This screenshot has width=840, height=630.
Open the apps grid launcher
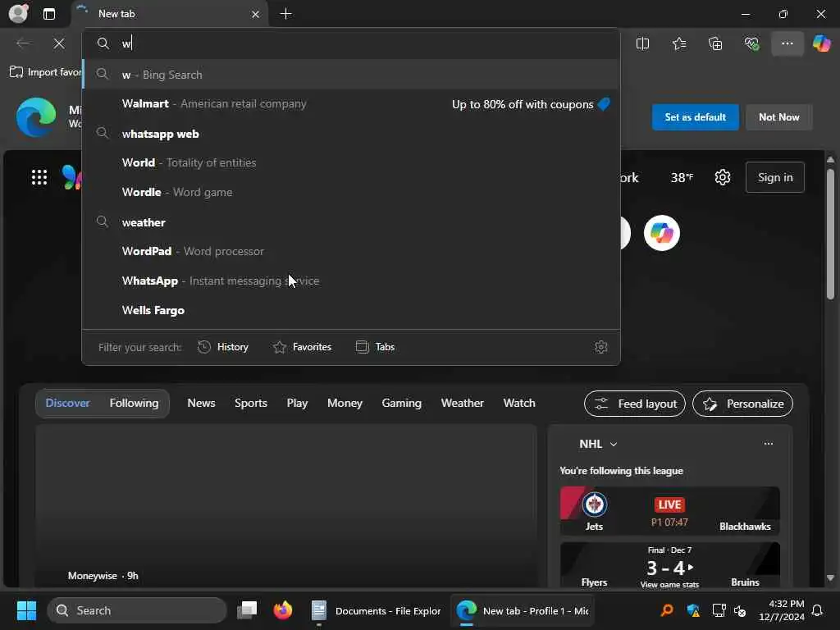click(x=39, y=177)
